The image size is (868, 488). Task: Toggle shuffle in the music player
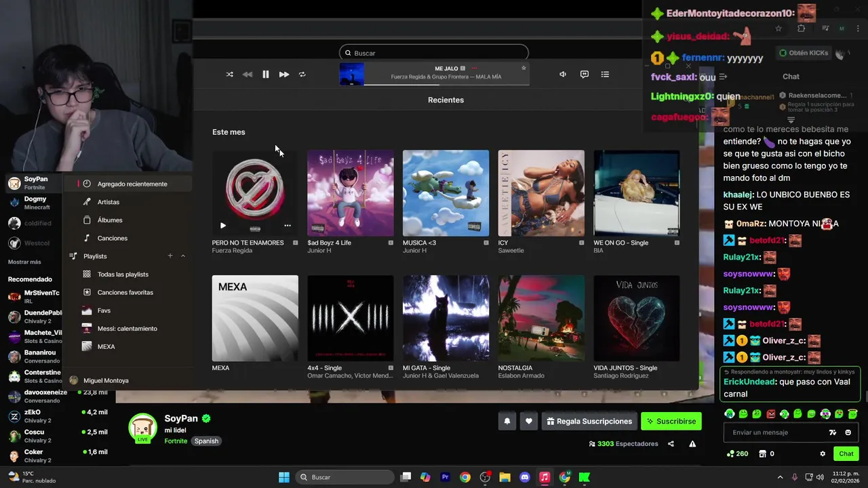tap(229, 75)
